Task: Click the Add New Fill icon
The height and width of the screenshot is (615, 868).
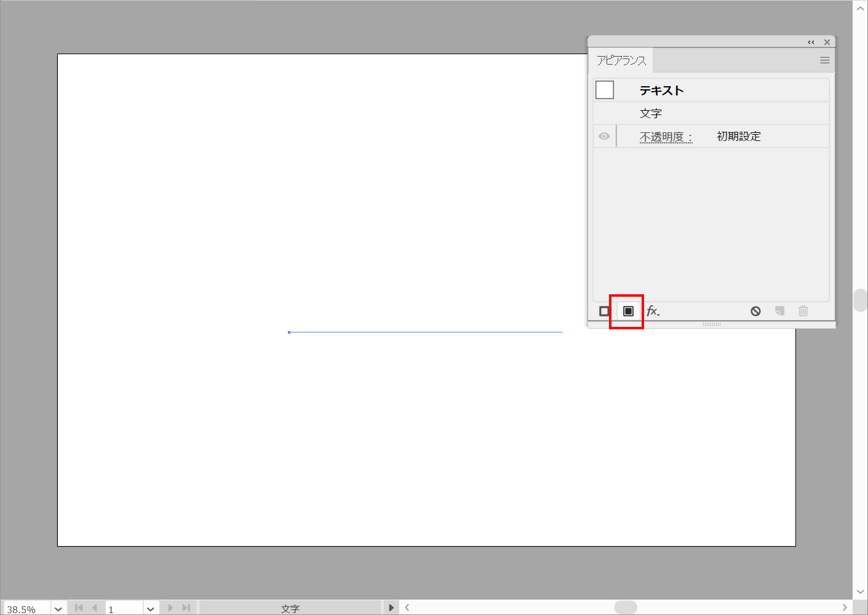Action: pos(628,312)
